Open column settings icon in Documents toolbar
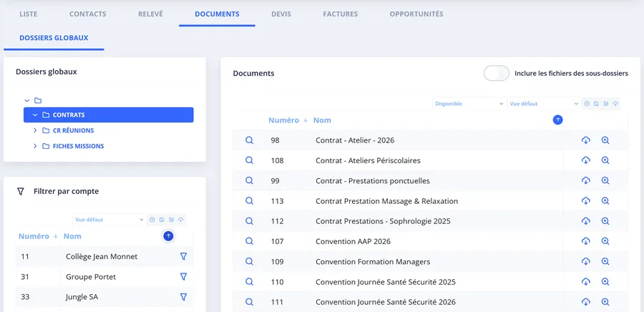This screenshot has width=644, height=312. 606,104
